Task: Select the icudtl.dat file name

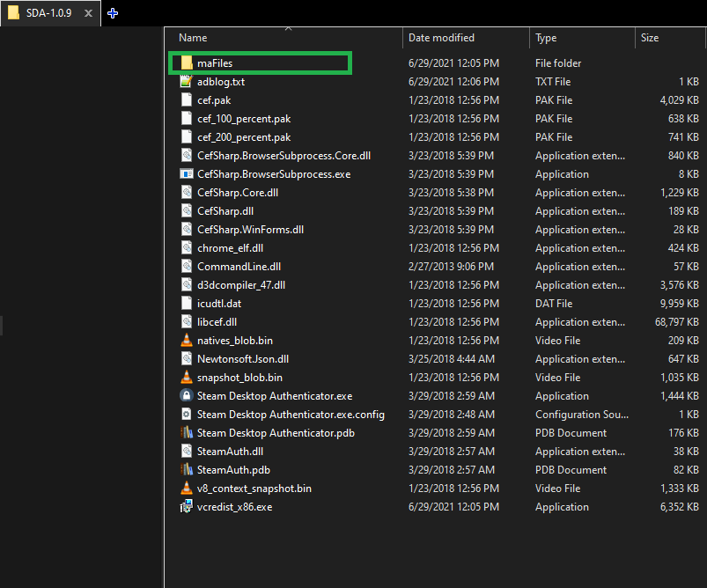Action: point(219,304)
